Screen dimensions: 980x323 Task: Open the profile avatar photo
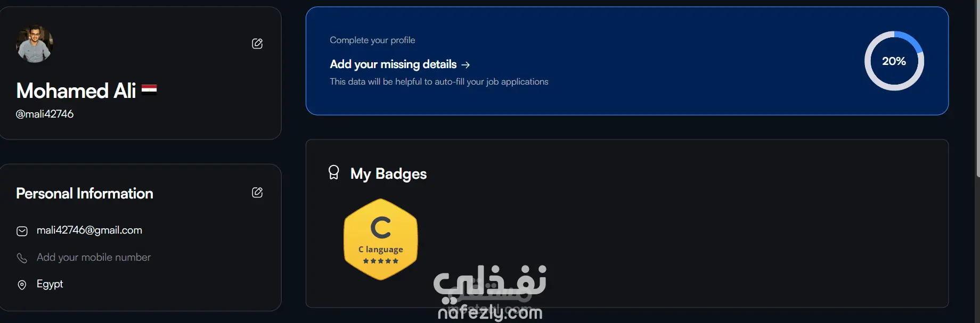click(35, 44)
